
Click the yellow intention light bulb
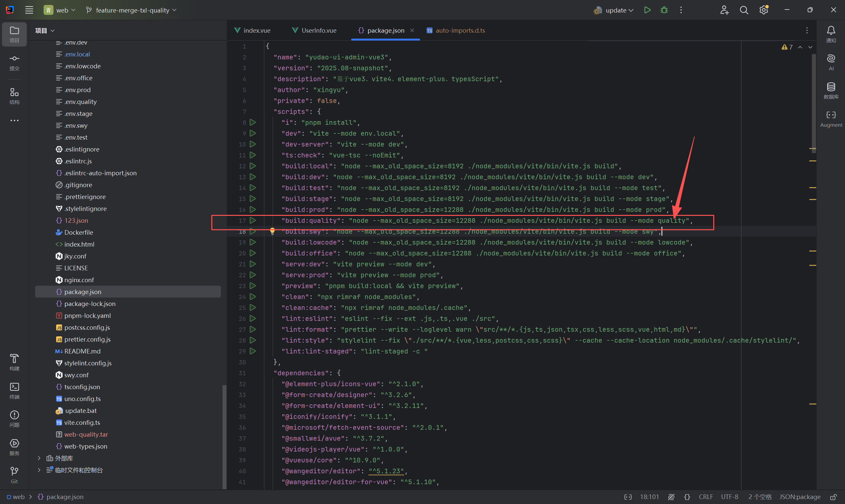(272, 231)
